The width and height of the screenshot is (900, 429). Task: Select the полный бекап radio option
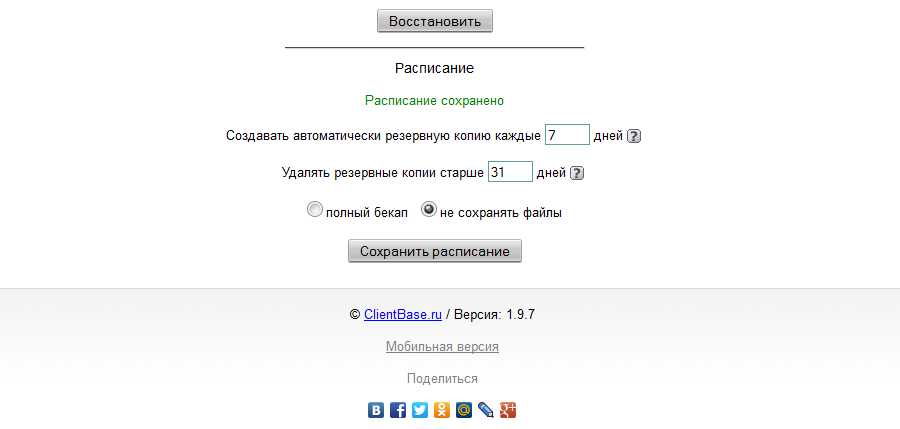coord(315,210)
